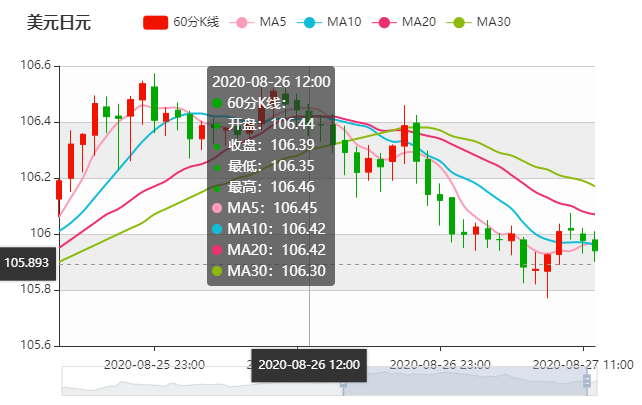The image size is (642, 405).
Task: Toggle the 60分K线 legend red swatch
Action: pos(155,22)
